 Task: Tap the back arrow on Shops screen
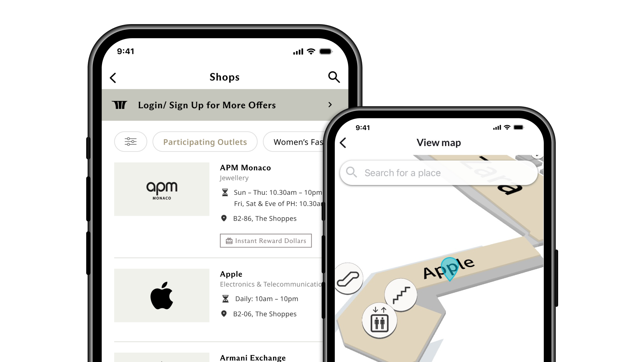113,77
